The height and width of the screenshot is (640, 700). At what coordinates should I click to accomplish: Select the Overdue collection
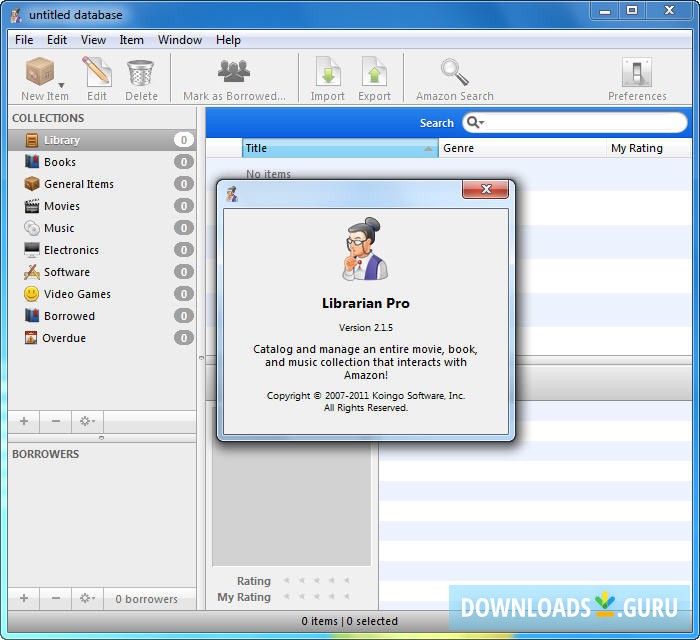click(64, 338)
